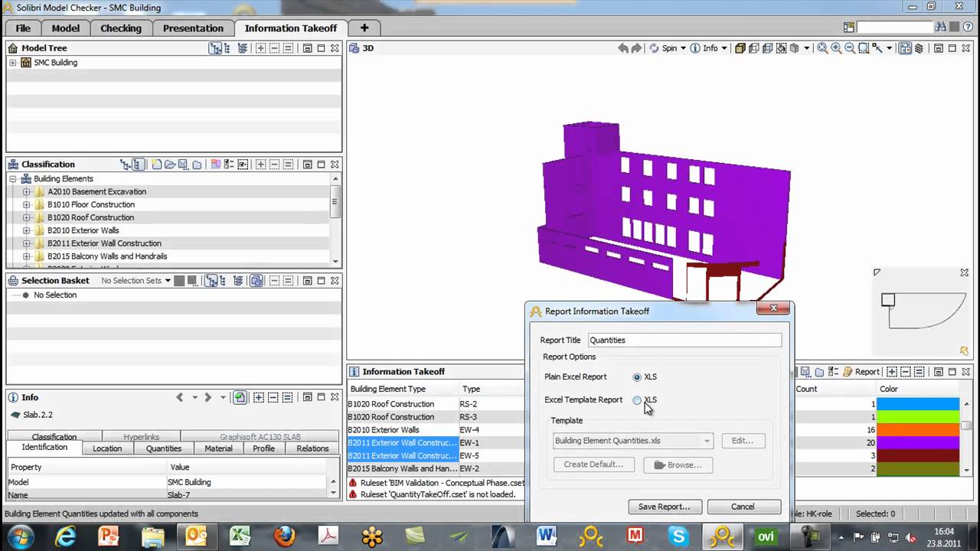Screen dimensions: 980x551
Task: Click the save classification disk icon
Action: [183, 165]
